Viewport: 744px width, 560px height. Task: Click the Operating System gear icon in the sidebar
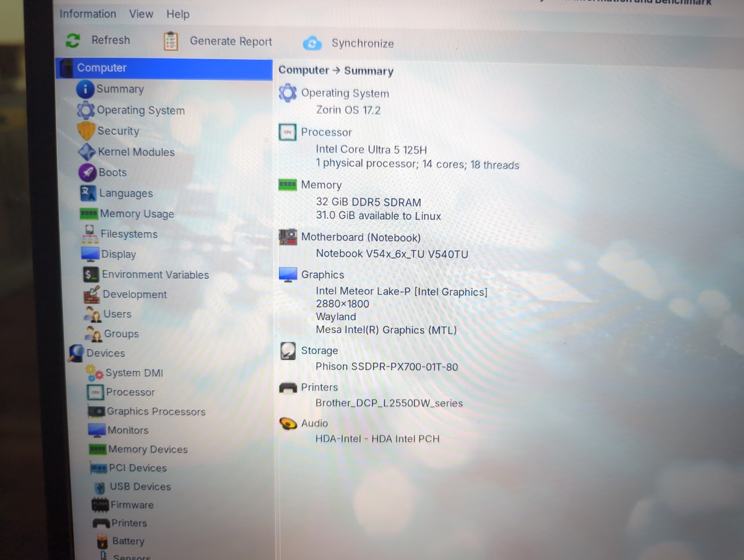point(86,110)
